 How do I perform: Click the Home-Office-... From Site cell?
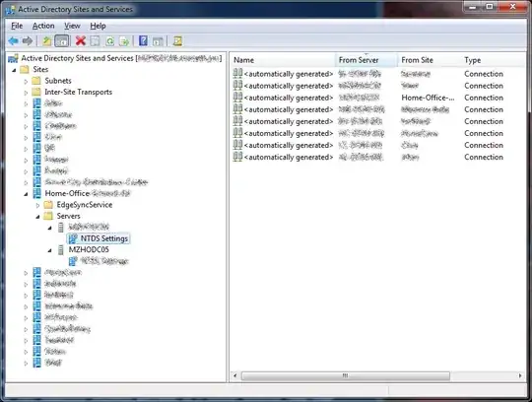point(428,98)
